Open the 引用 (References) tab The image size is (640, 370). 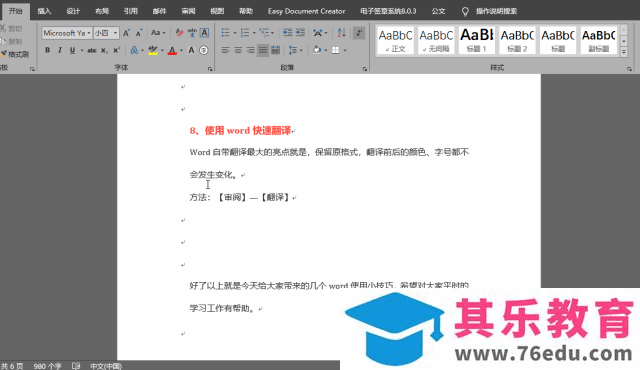(x=131, y=11)
